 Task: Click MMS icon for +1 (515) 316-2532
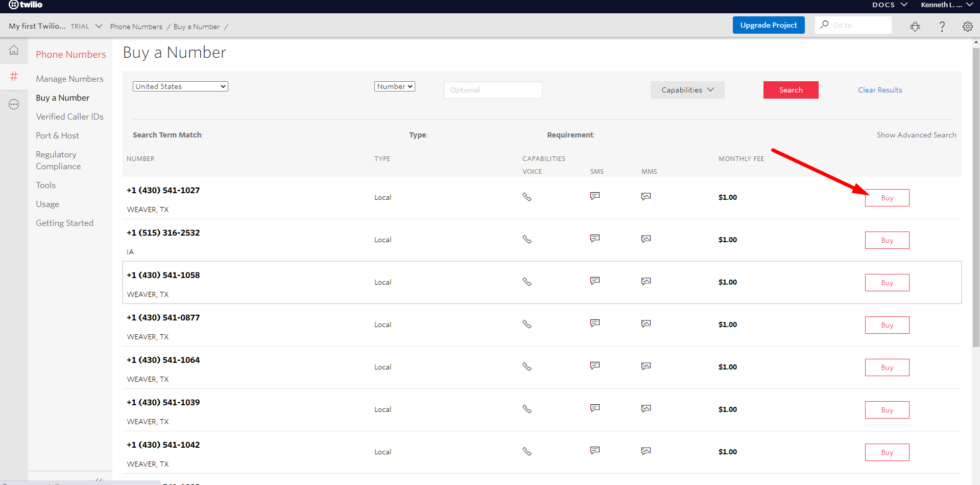[646, 239]
